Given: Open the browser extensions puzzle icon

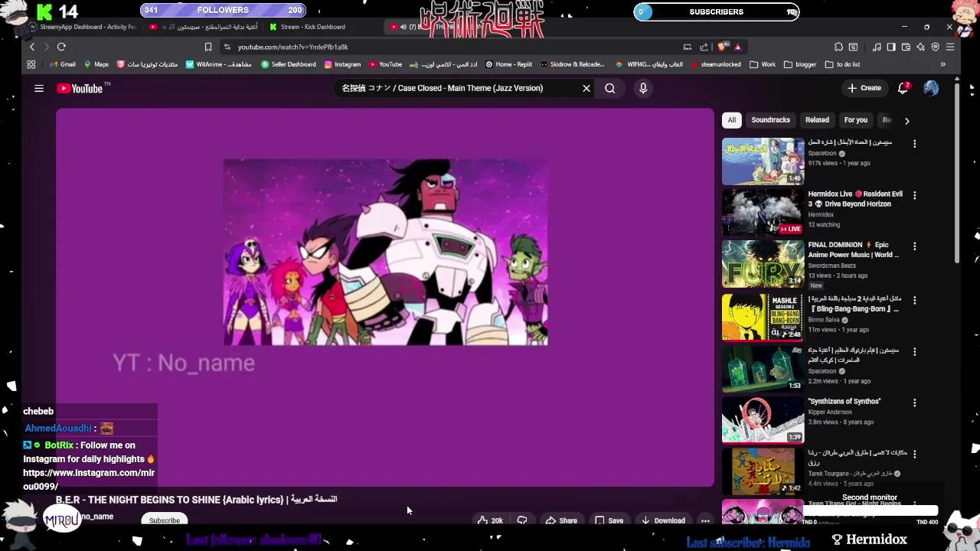Looking at the screenshot, I should (x=838, y=47).
